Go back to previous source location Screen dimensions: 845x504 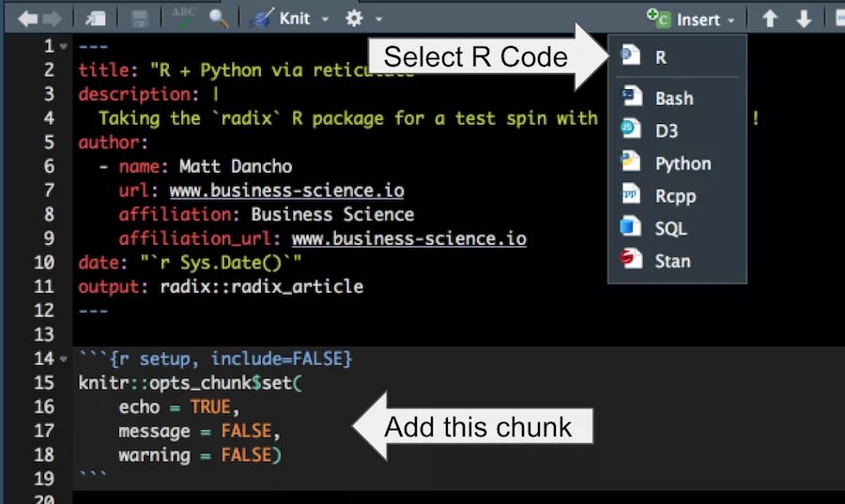[x=27, y=19]
